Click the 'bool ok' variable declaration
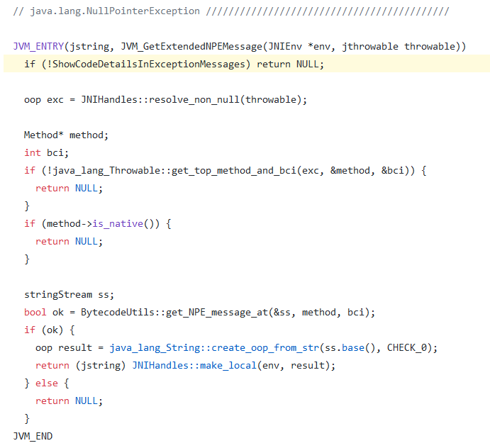The image size is (490, 448). 44,312
